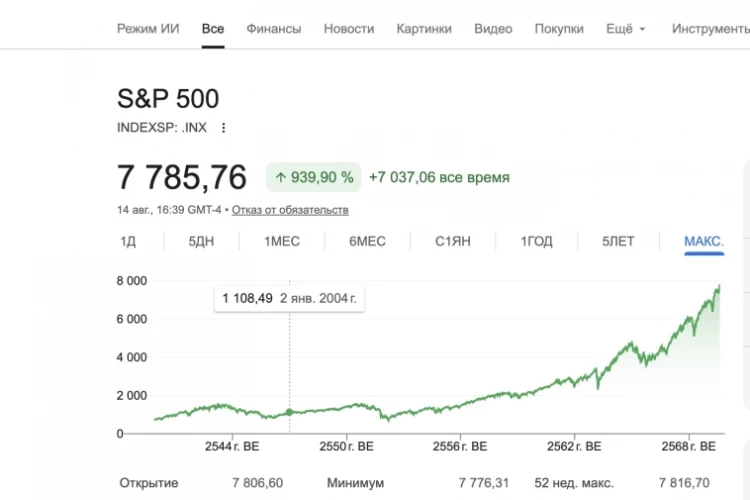750x500 pixels.
Task: Open the Видео search tab
Action: (x=493, y=29)
